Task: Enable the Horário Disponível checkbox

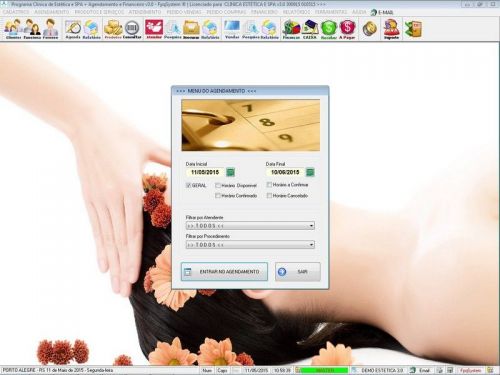Action: 218,185
